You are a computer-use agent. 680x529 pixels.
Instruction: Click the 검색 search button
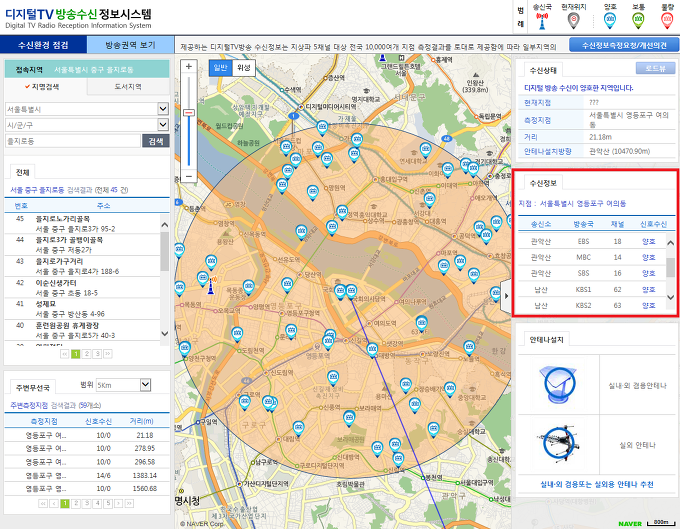(x=156, y=141)
